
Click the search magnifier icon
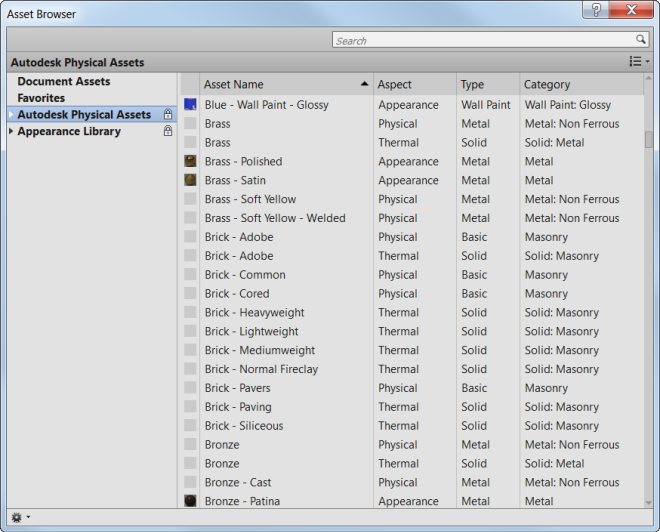pos(640,40)
